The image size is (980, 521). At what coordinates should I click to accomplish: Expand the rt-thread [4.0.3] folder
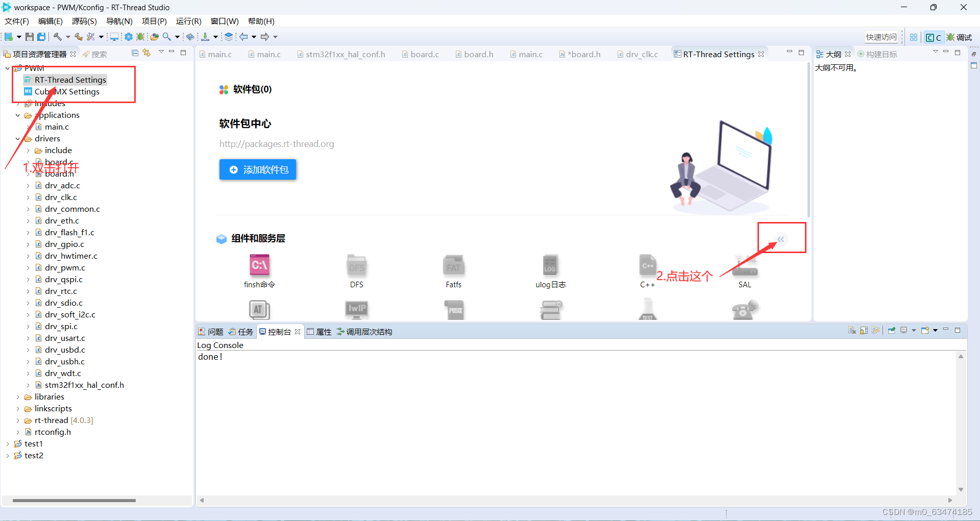pyautogui.click(x=18, y=420)
